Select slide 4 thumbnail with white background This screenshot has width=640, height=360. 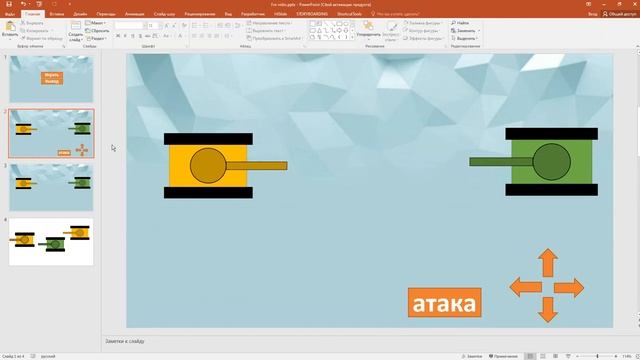coord(51,242)
